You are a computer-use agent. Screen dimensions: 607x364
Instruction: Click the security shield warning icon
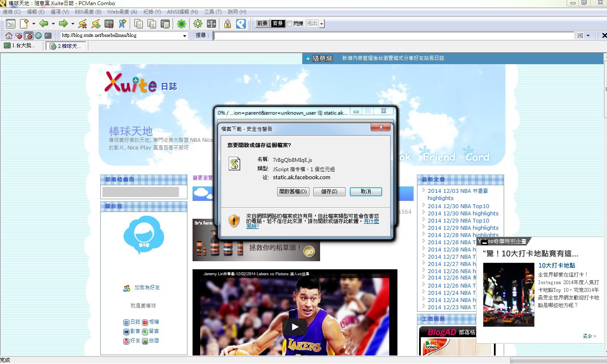click(x=234, y=220)
